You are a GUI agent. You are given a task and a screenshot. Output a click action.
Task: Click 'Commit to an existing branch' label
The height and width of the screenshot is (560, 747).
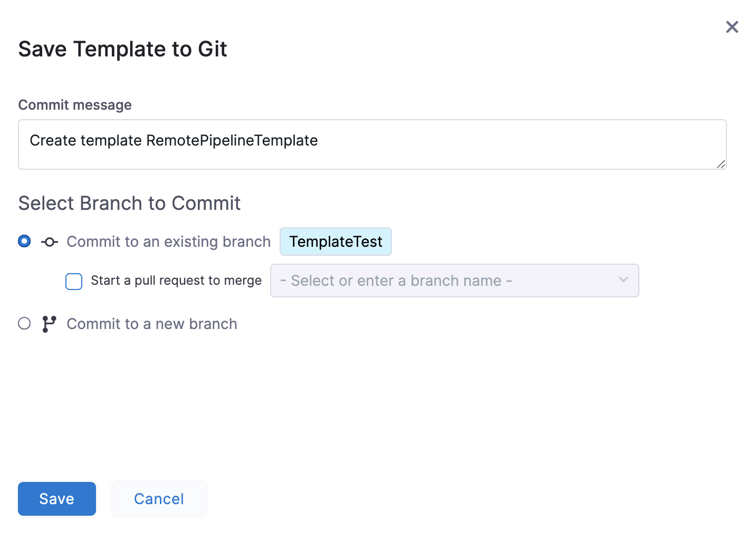[168, 242]
